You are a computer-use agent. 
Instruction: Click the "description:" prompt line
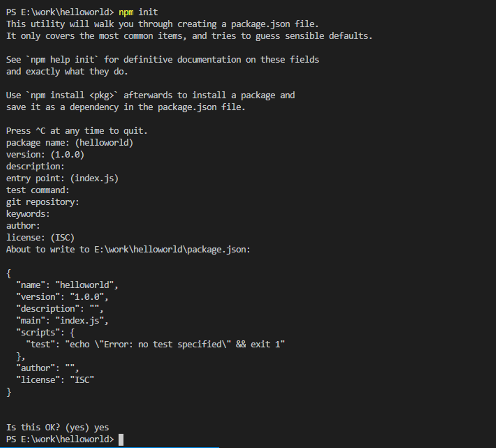(x=35, y=167)
